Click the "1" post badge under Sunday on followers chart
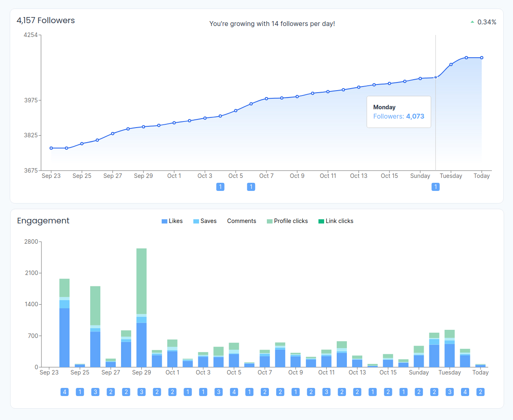This screenshot has width=513, height=420. click(x=435, y=187)
